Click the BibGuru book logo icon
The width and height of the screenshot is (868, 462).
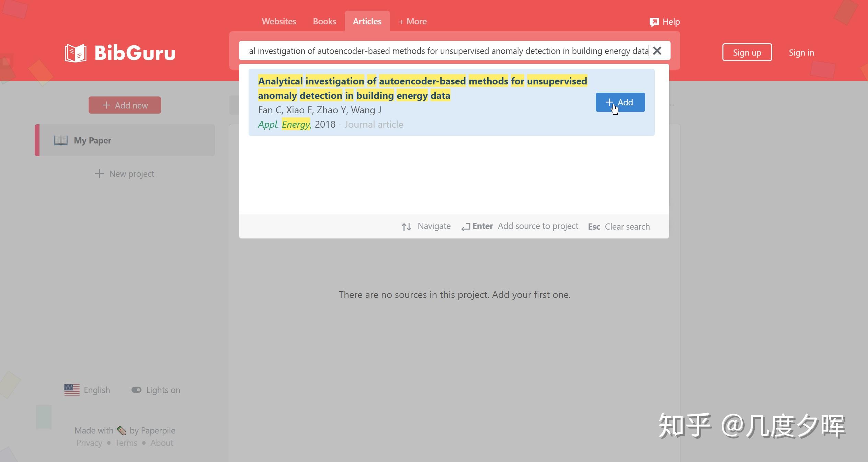coord(76,53)
